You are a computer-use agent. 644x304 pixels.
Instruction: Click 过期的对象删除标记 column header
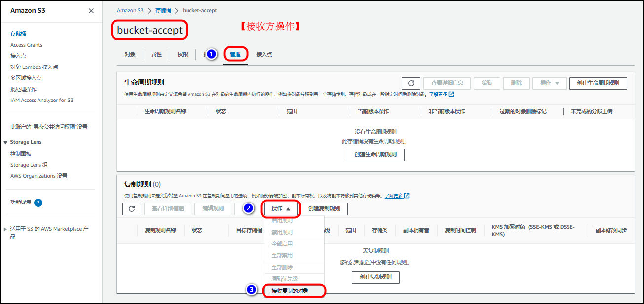coord(523,111)
